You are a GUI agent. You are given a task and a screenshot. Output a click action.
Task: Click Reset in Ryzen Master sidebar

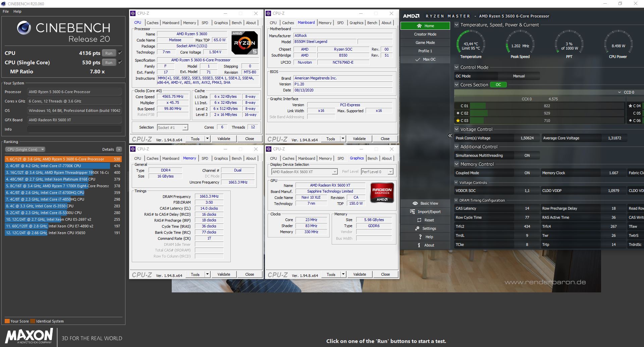point(425,220)
